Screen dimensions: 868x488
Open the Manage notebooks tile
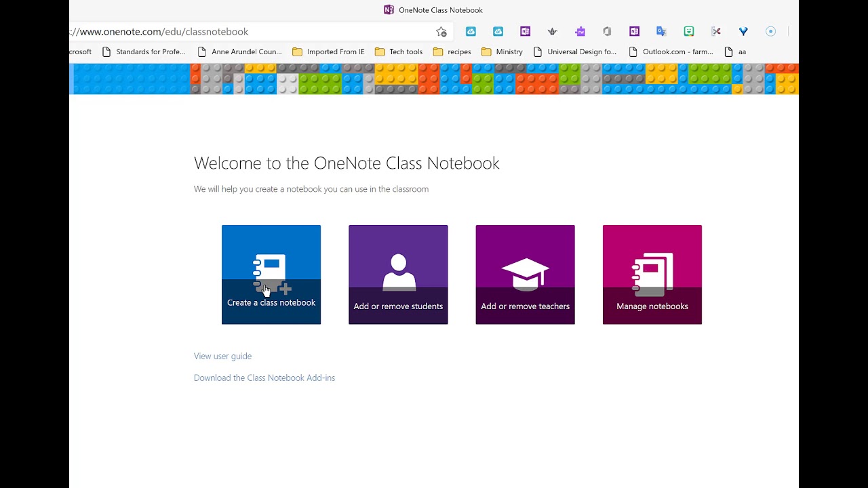tap(652, 274)
